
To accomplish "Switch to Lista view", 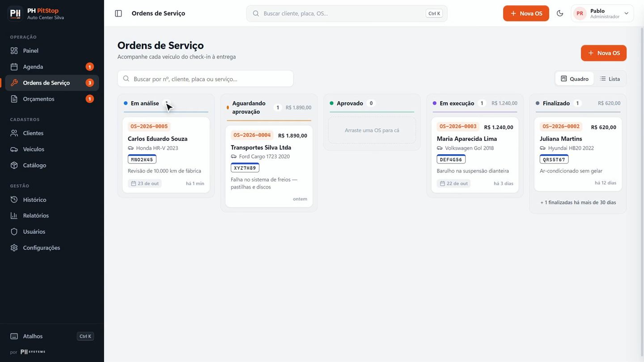I will pos(610,79).
